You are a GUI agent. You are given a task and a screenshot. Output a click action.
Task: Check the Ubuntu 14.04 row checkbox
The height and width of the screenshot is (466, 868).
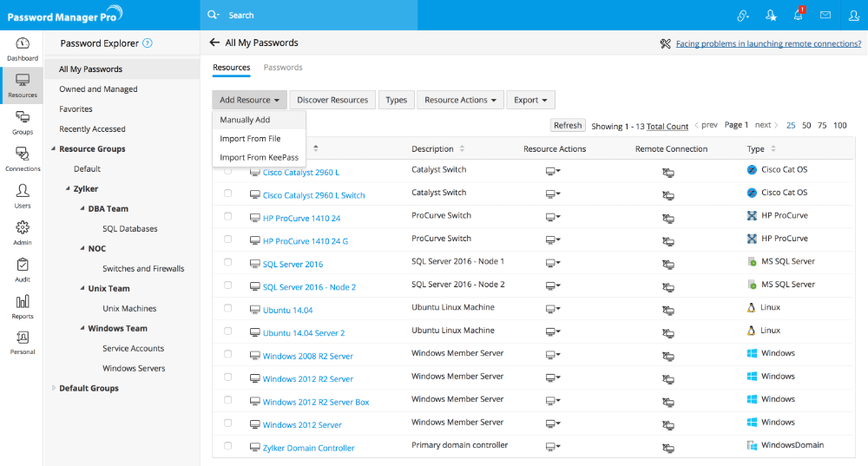pyautogui.click(x=227, y=308)
